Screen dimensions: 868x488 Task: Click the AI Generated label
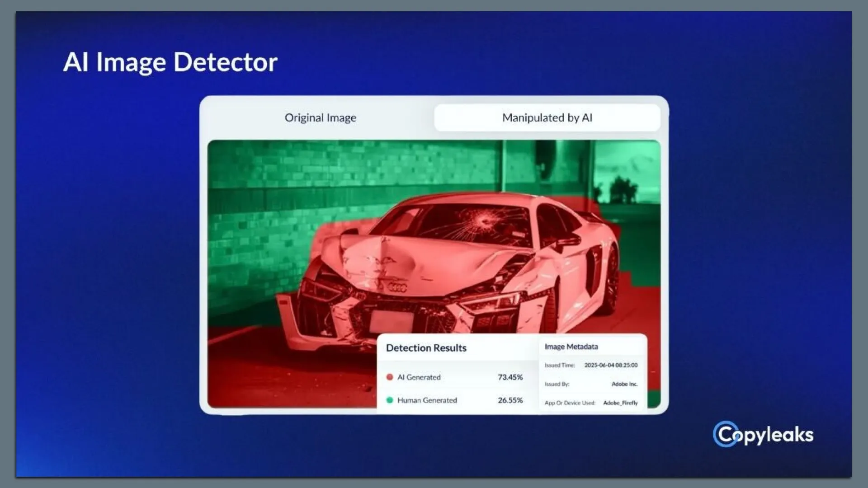pyautogui.click(x=419, y=377)
